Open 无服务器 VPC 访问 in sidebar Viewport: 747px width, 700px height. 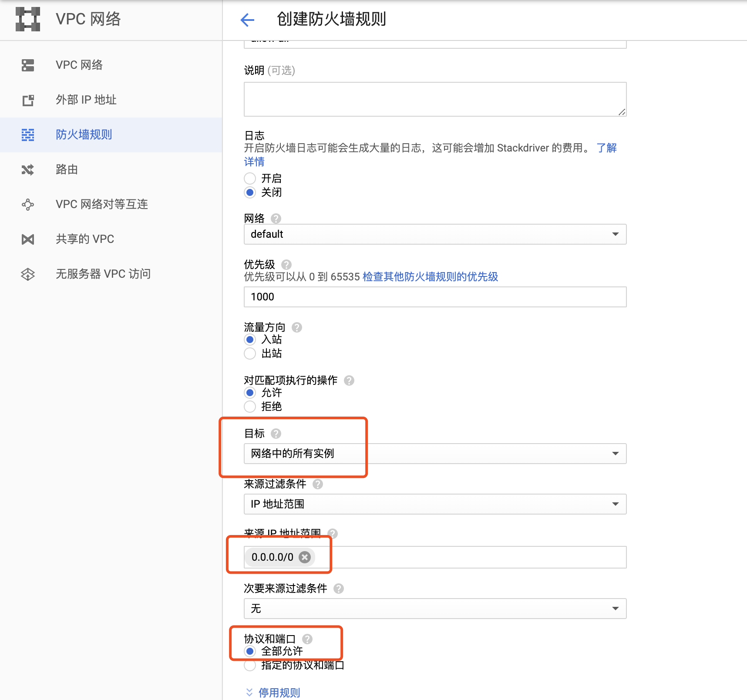pos(111,274)
